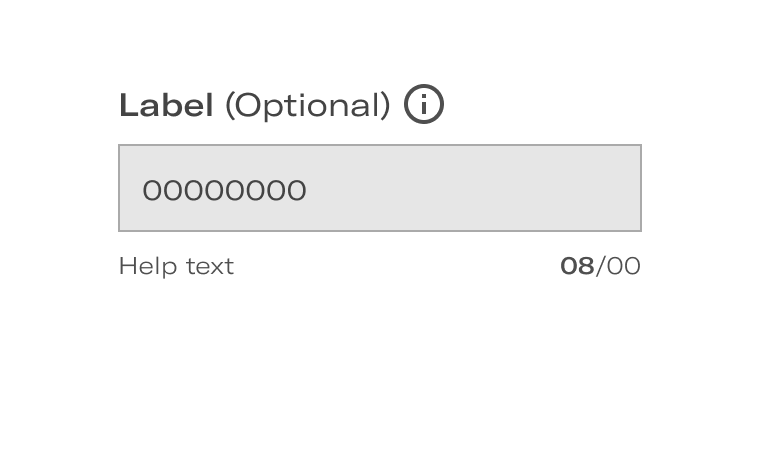
Task: Activate the optional Label input field
Action: click(380, 188)
